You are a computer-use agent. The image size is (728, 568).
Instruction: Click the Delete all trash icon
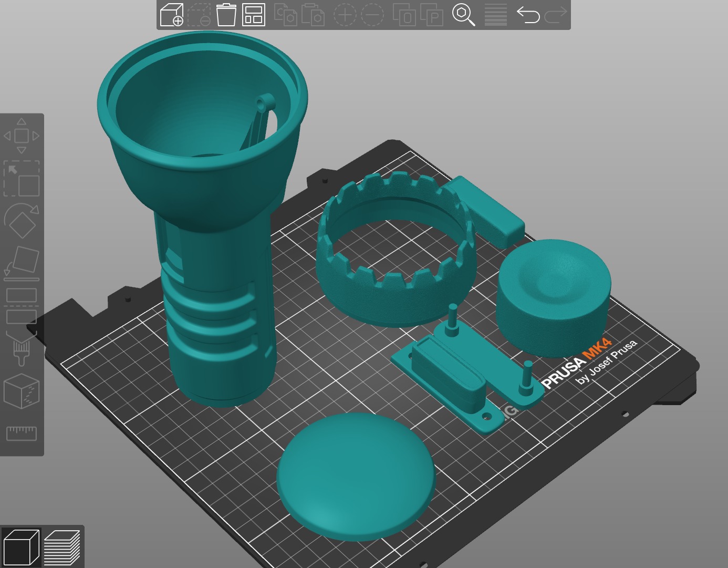226,15
